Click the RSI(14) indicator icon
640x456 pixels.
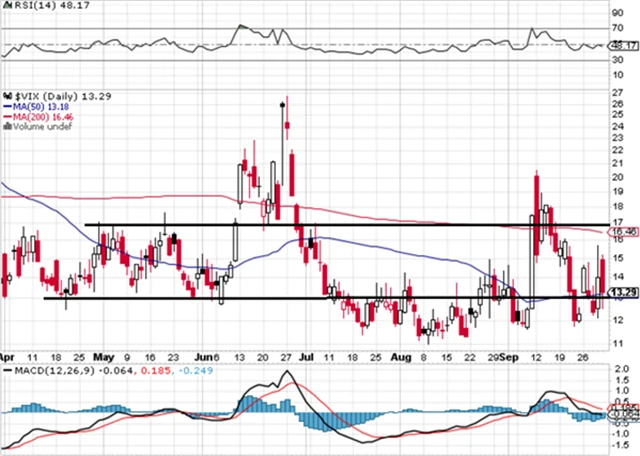(6, 6)
